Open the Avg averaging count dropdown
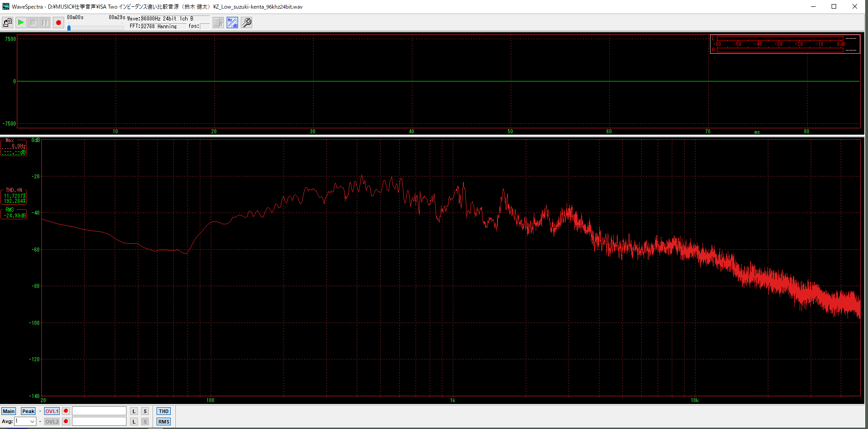This screenshot has height=429, width=868. tap(25, 422)
